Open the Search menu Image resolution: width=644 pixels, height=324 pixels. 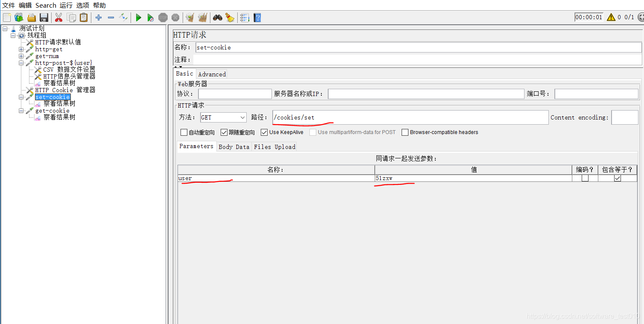coord(46,5)
